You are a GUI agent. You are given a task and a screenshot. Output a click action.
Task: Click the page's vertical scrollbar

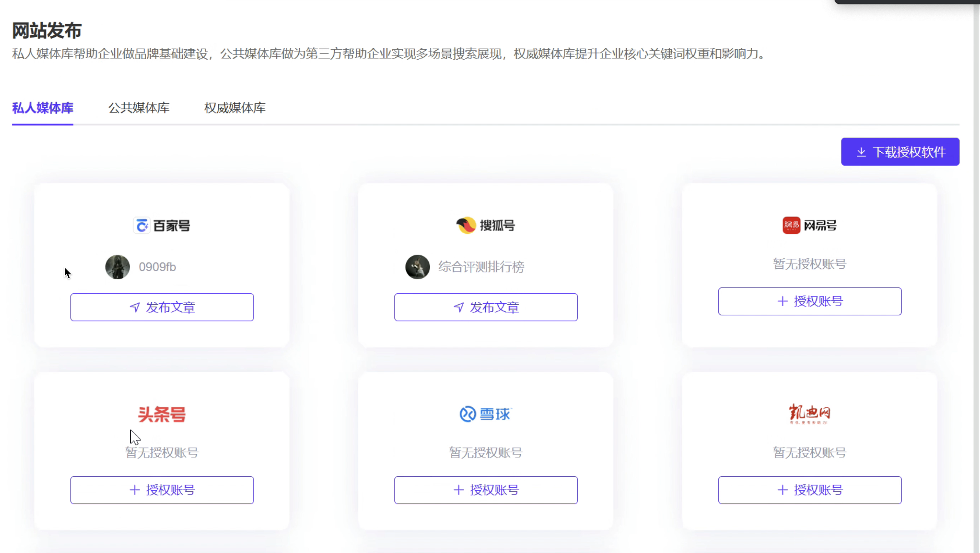coord(976,266)
